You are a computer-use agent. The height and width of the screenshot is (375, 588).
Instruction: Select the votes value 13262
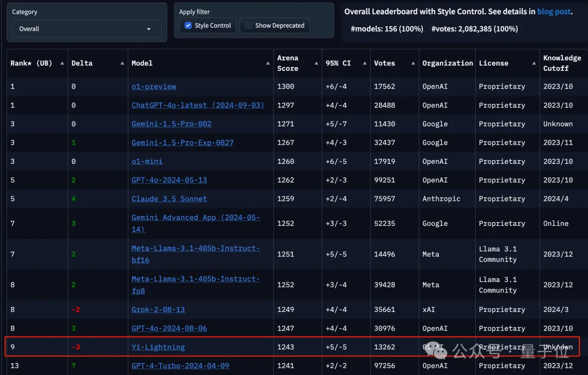pos(384,347)
